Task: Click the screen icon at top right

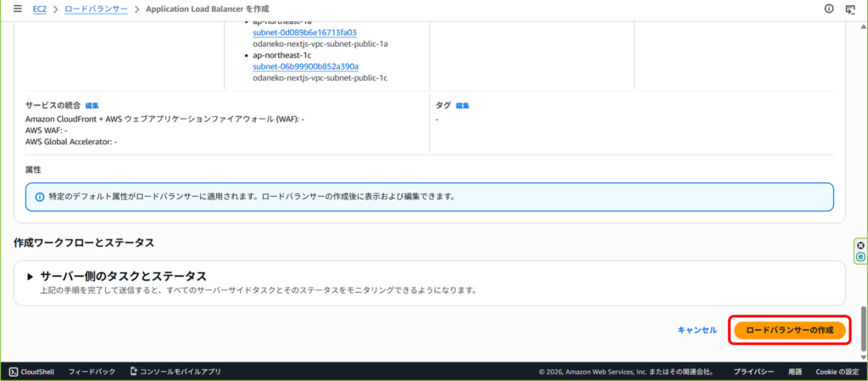Action: pyautogui.click(x=850, y=8)
